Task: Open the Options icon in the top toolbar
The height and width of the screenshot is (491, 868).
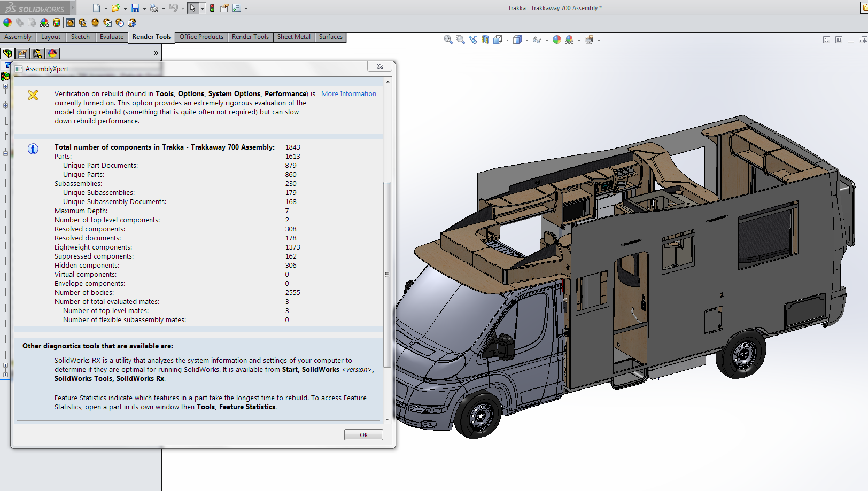Action: [x=237, y=8]
